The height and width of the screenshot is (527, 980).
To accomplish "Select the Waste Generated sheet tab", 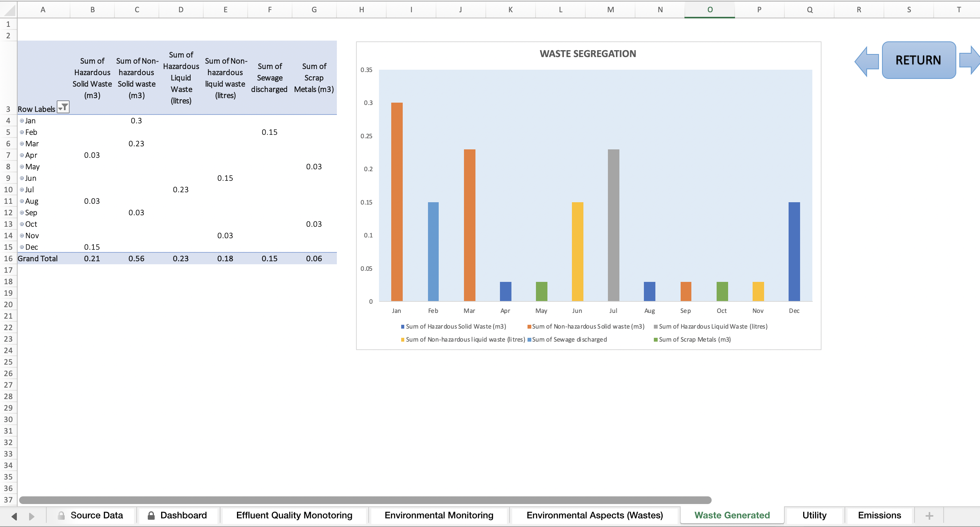I will (732, 516).
